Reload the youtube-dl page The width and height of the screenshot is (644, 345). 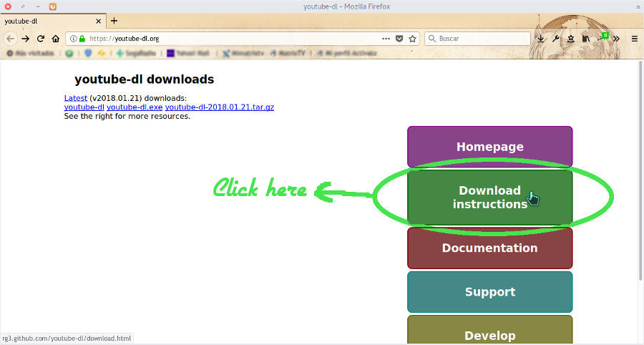[40, 39]
